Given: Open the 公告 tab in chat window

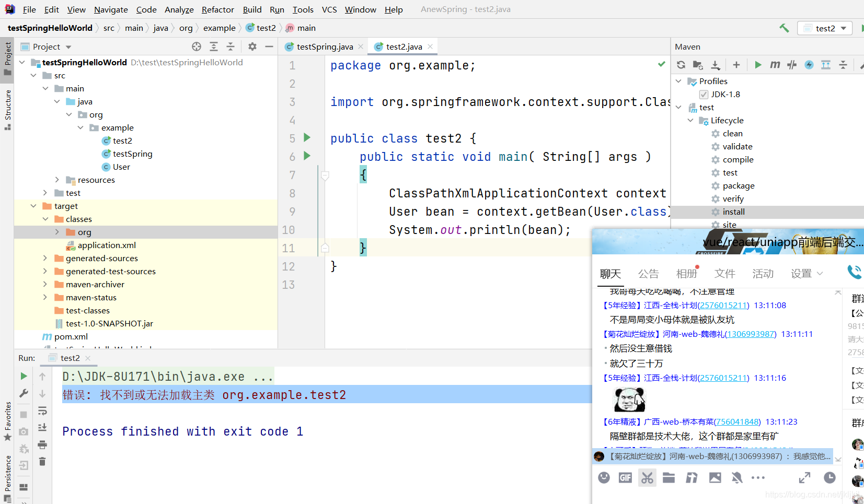Looking at the screenshot, I should point(648,274).
